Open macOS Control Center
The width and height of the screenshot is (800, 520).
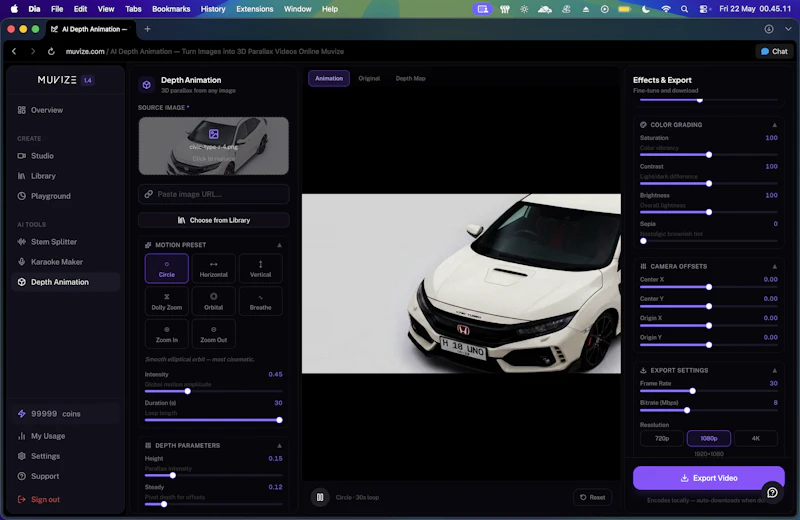pos(705,9)
